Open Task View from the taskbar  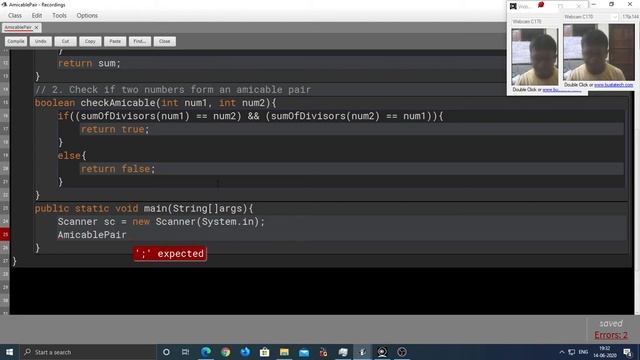(185, 352)
